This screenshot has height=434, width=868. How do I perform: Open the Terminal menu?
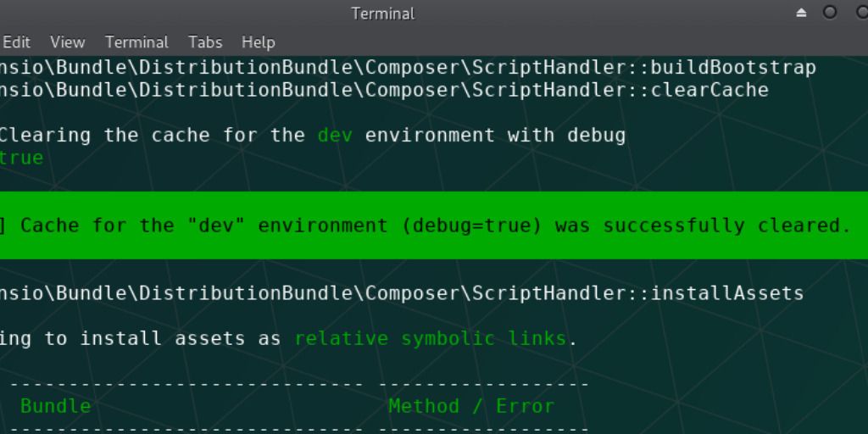pos(136,42)
